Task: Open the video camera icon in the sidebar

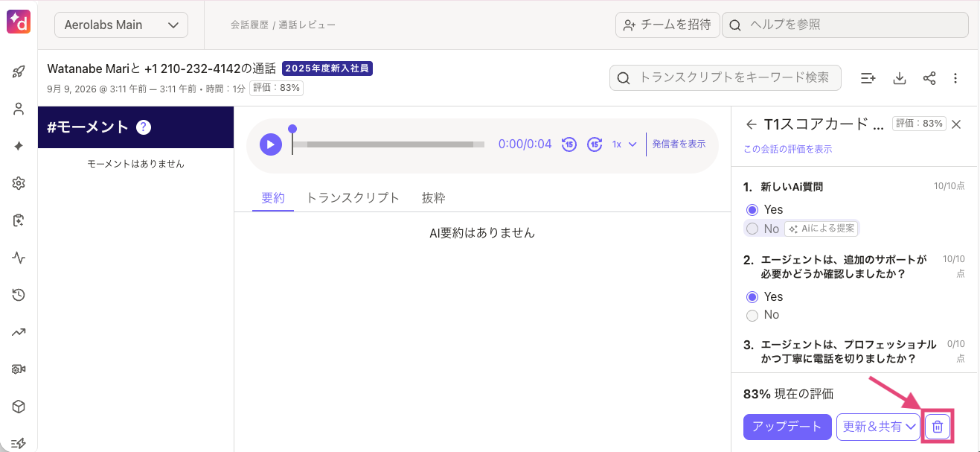Action: tap(19, 369)
